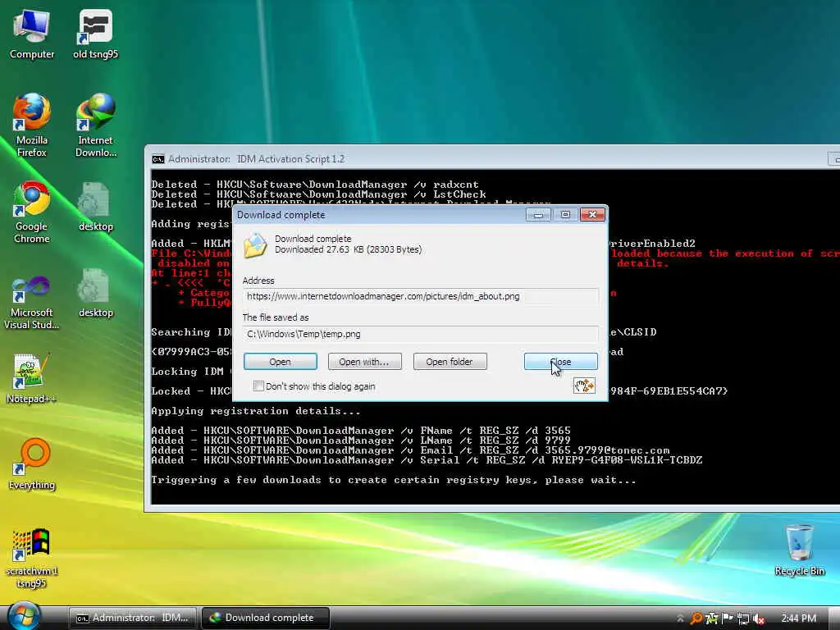The width and height of the screenshot is (840, 630).
Task: Open the 'old tsng95' desktop shortcut
Action: point(95,33)
